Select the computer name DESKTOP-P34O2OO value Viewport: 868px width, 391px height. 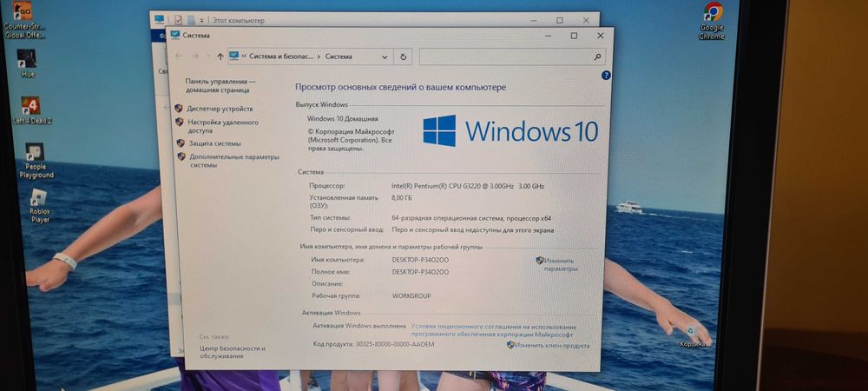420,260
